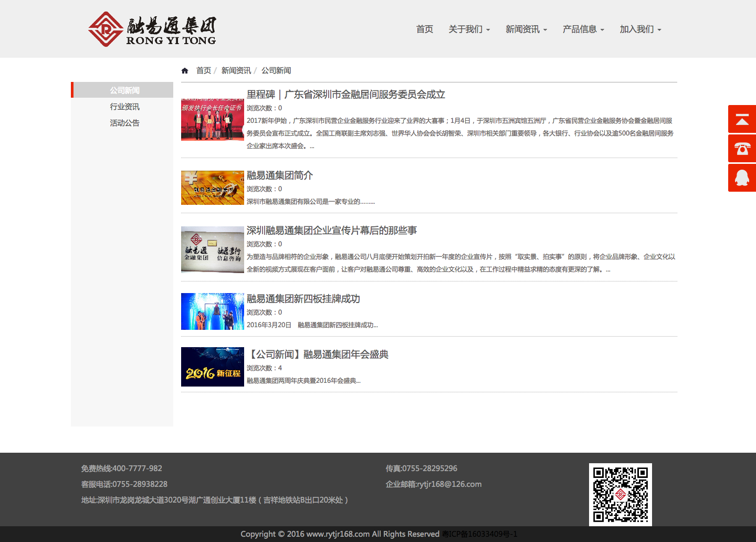Open the 融易通集团新四板挂牌成功 article title
This screenshot has height=542, width=756.
303,299
